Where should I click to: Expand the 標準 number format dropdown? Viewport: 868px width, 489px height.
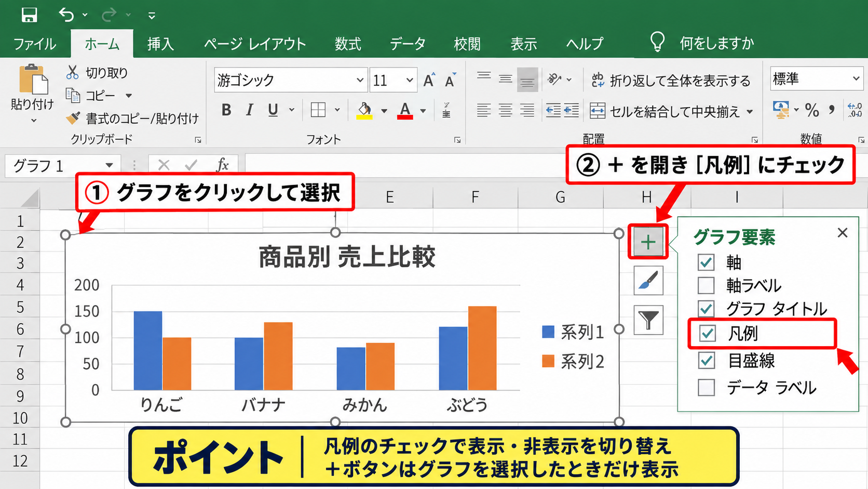pyautogui.click(x=856, y=79)
